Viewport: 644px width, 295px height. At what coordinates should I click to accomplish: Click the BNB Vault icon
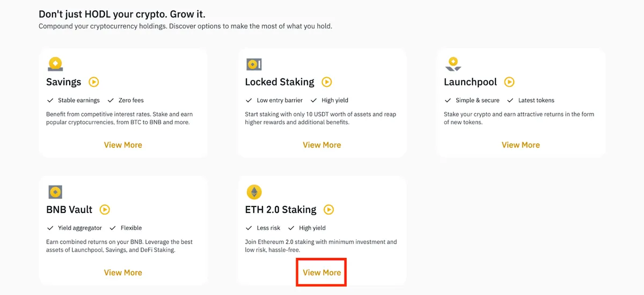[55, 192]
